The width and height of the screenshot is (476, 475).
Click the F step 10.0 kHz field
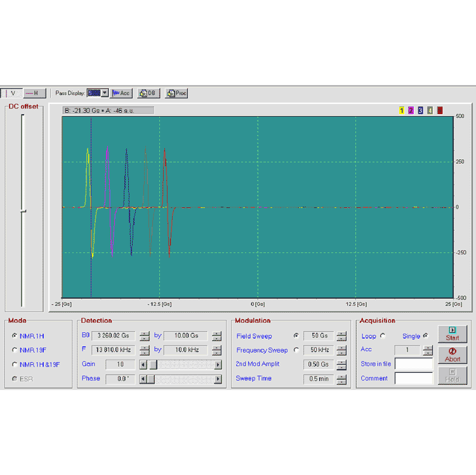(x=186, y=350)
